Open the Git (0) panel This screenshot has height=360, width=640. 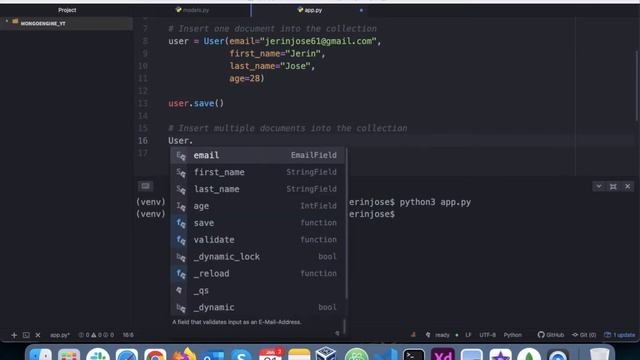click(584, 335)
